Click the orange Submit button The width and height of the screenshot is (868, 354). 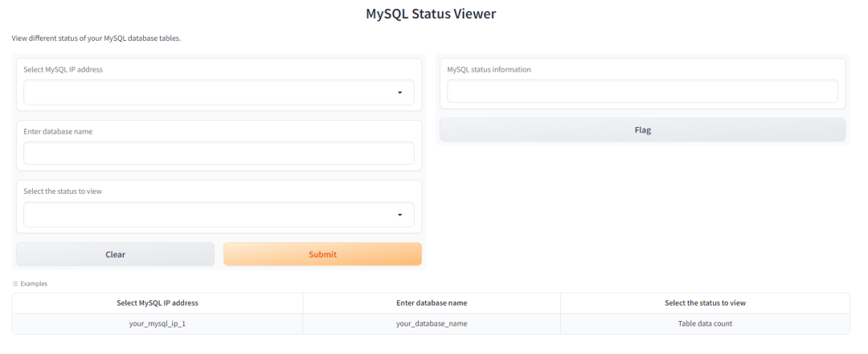[322, 254]
